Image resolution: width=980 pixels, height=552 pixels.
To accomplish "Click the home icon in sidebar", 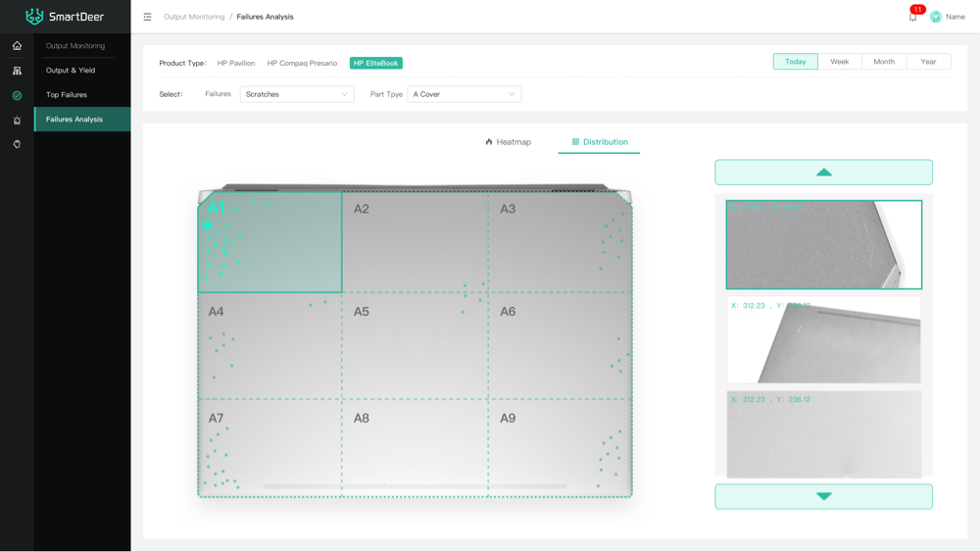I will tap(17, 46).
